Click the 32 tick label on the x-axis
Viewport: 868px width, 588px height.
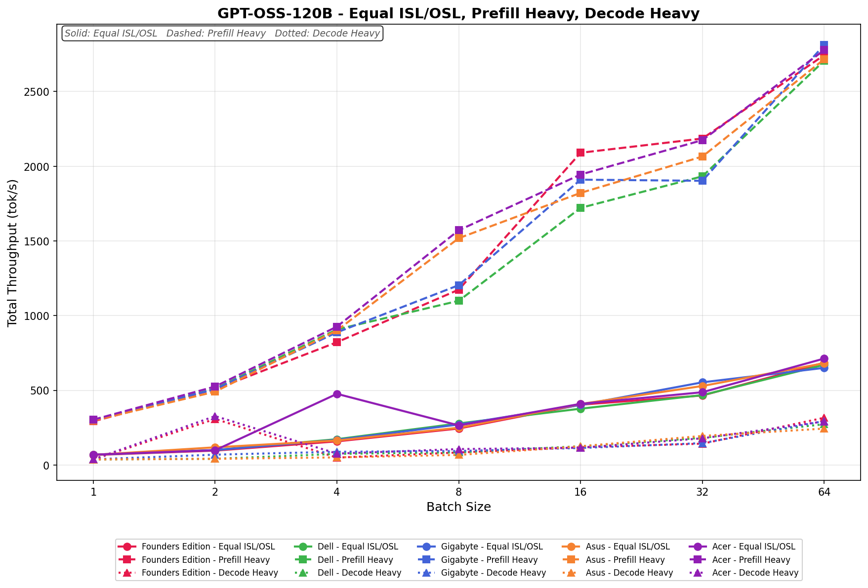702,492
